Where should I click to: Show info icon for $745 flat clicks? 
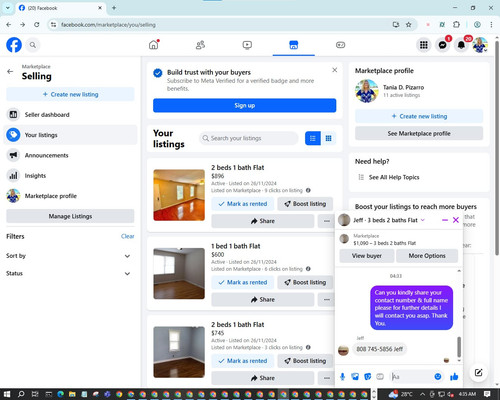pos(308,347)
